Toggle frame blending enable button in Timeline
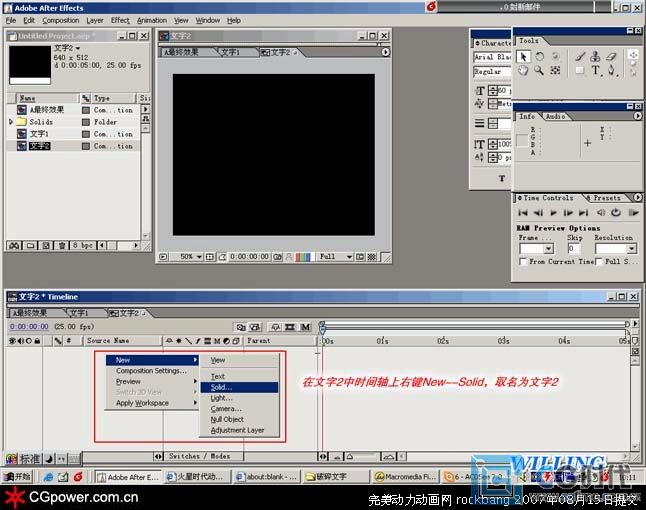Screen dimensions: 646x510 coord(290,327)
